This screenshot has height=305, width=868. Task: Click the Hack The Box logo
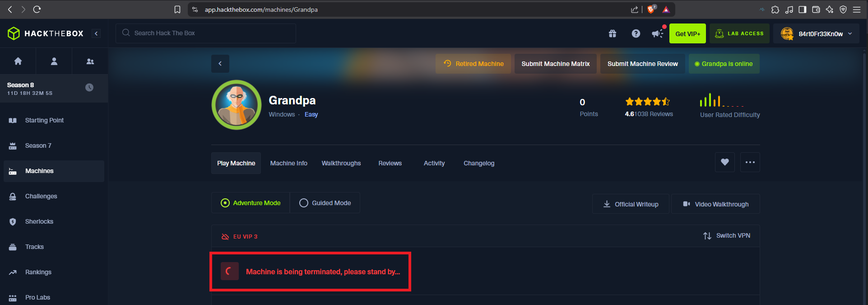point(46,33)
